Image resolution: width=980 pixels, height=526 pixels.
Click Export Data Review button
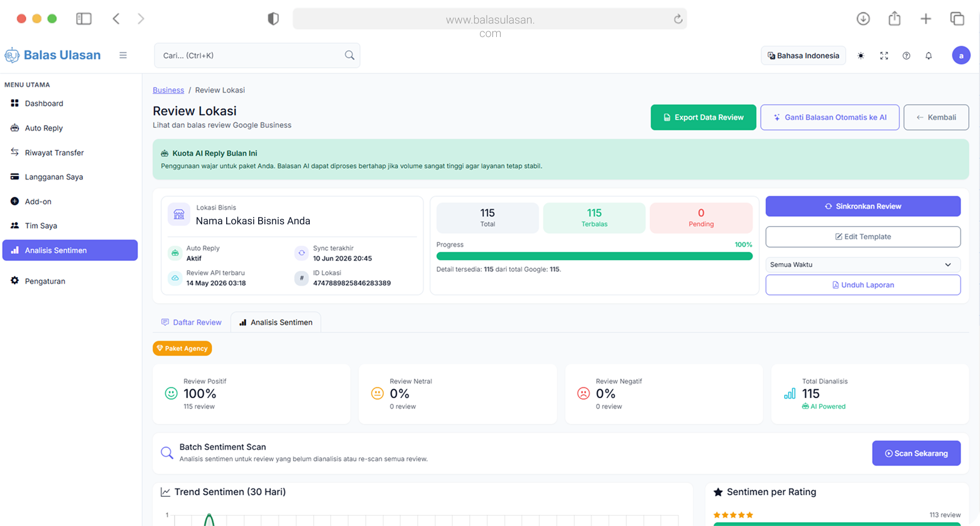pos(703,117)
